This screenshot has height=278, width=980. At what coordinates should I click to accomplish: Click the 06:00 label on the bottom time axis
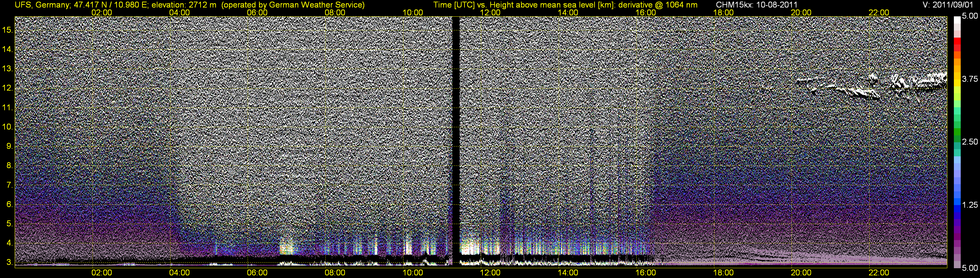click(257, 273)
